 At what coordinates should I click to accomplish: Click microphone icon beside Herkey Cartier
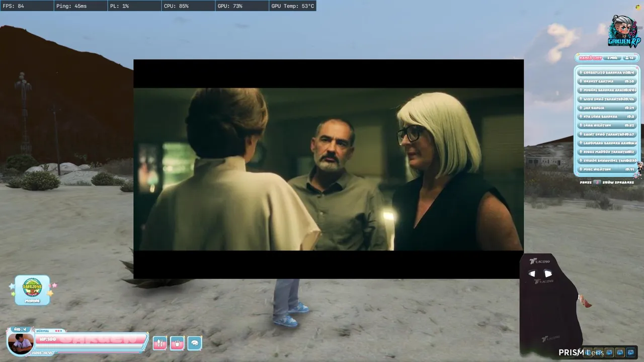click(581, 81)
